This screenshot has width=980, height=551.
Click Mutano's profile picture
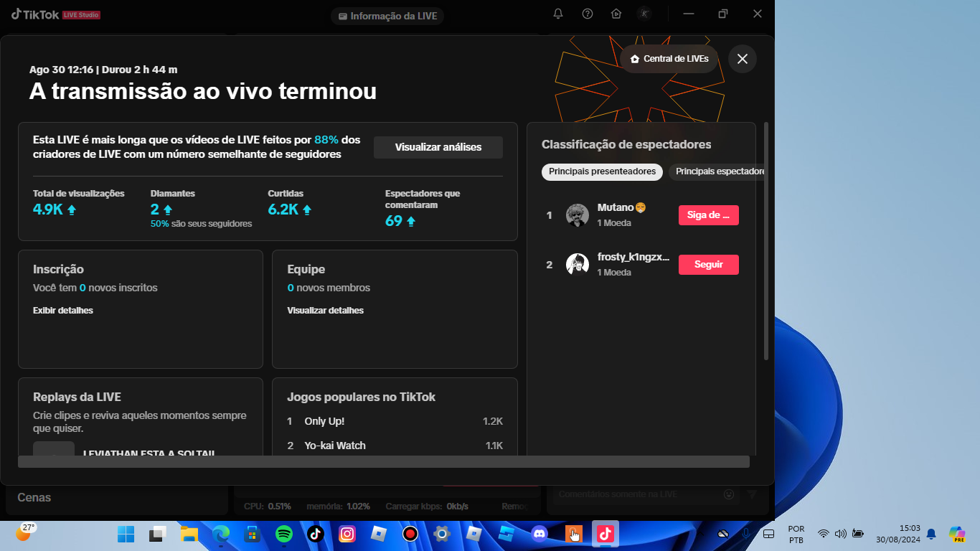tap(578, 215)
